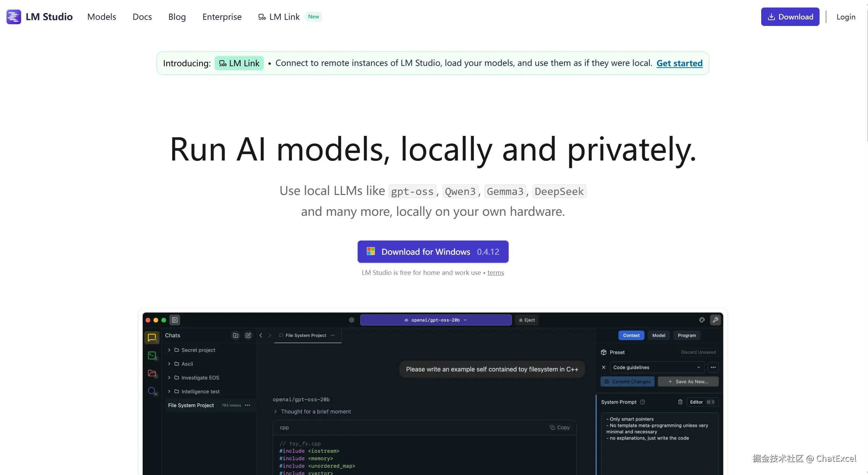This screenshot has height=475, width=868.
Task: Click the new folder icon in Chats
Action: click(235, 335)
